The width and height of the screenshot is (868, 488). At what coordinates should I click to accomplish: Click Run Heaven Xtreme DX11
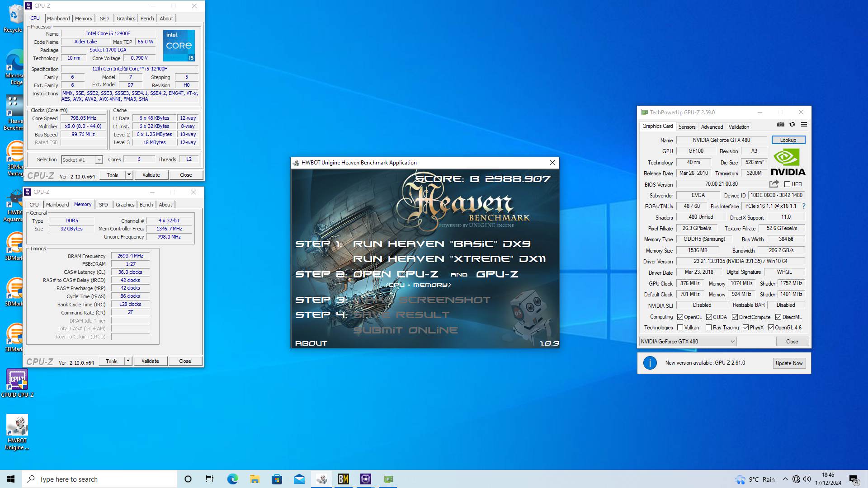[x=449, y=259]
